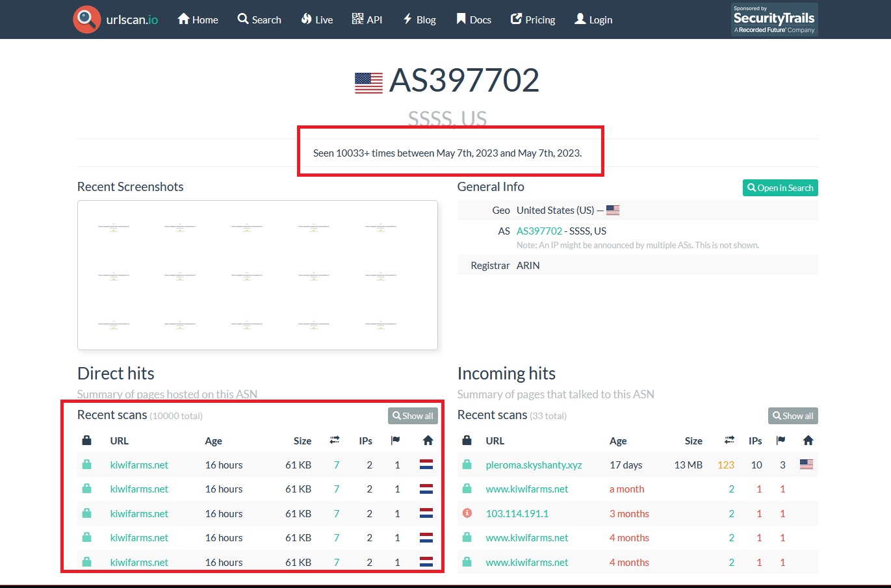Click the '13 MB' size cell
Screen dimensions: 891x588
(688, 465)
